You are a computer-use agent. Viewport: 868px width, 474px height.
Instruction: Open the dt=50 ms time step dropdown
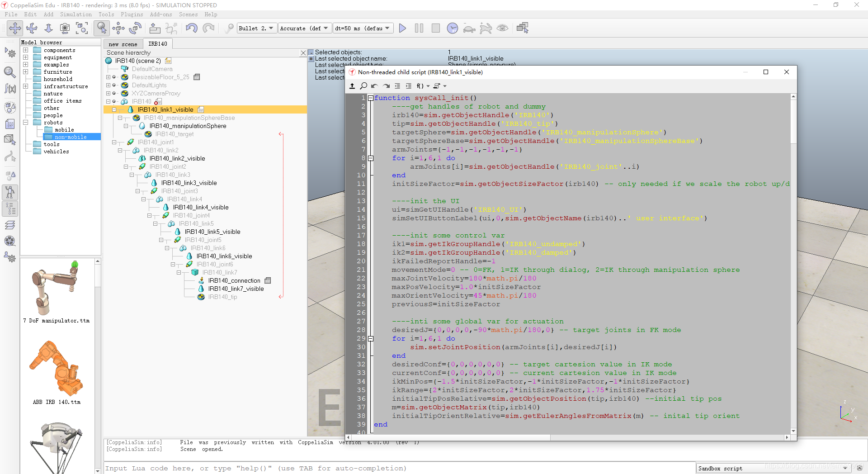[363, 28]
